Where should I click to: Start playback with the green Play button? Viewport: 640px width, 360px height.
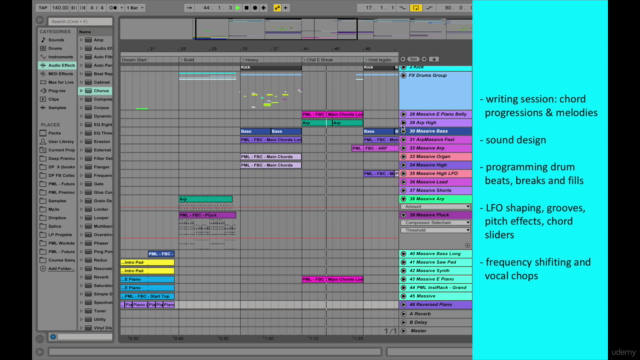238,8
